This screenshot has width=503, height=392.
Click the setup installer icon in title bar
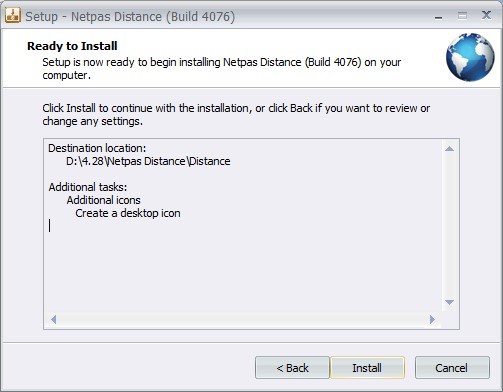13,15
